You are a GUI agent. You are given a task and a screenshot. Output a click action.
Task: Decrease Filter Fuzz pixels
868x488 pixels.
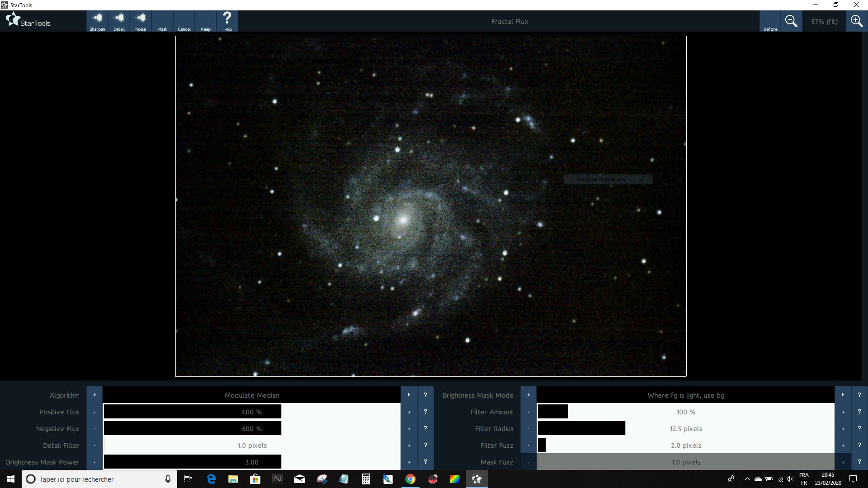(x=528, y=445)
